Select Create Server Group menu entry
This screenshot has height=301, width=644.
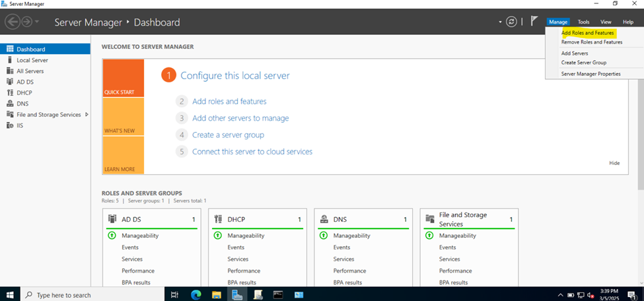pyautogui.click(x=584, y=63)
